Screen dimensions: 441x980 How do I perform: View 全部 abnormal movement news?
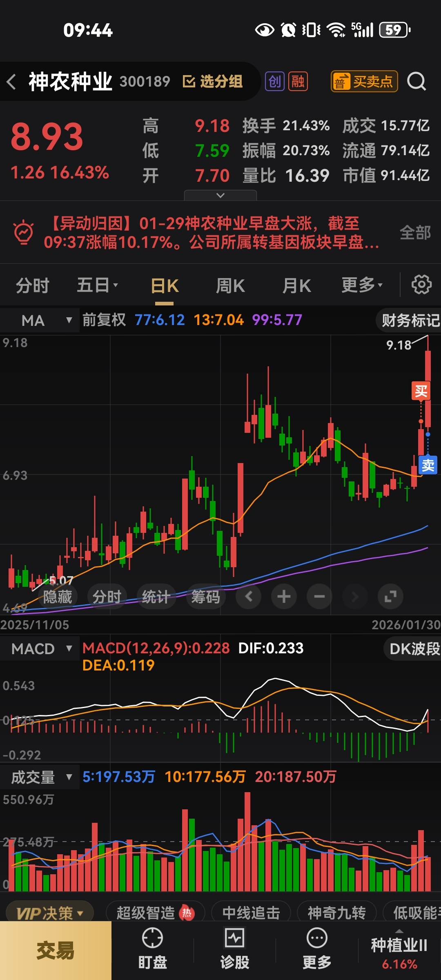[415, 232]
